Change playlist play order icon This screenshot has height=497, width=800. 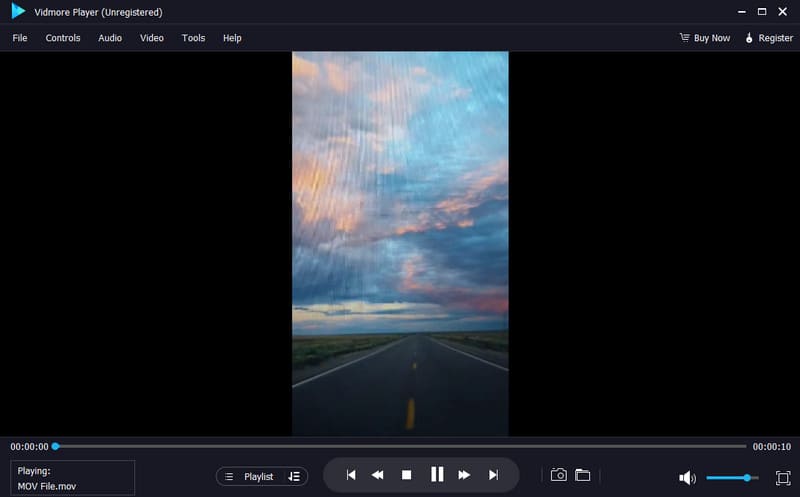294,477
